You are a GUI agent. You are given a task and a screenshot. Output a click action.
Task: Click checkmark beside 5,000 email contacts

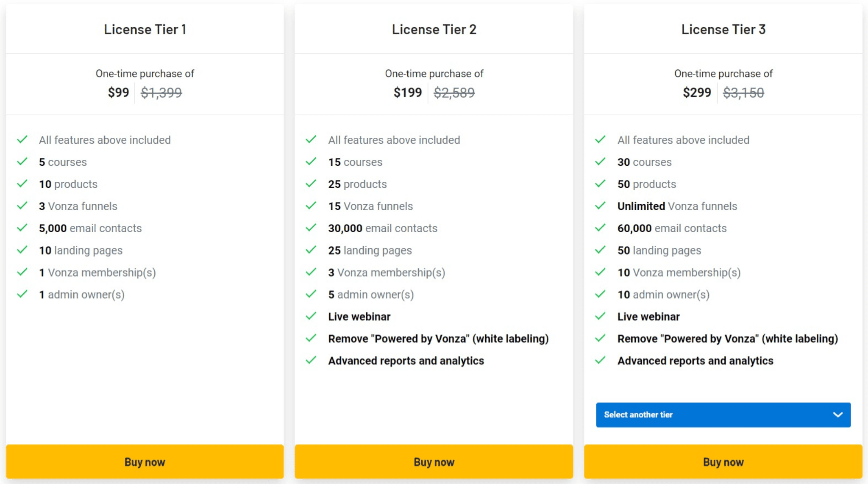point(22,228)
